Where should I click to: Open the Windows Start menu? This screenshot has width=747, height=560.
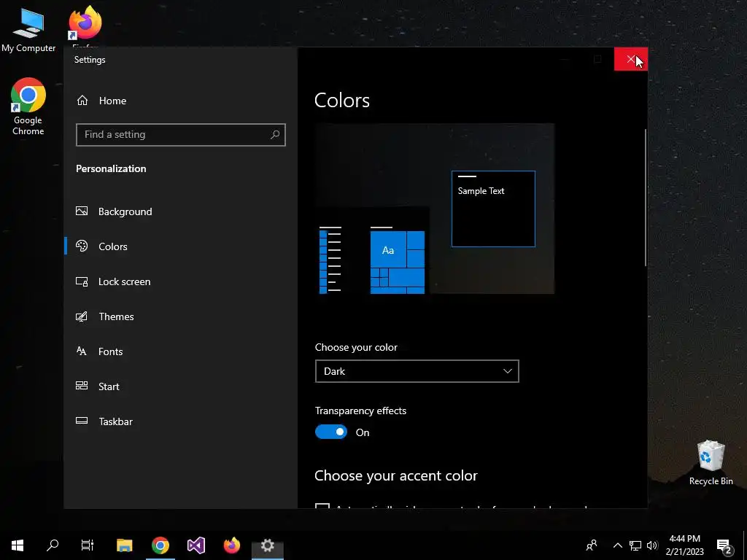[x=18, y=545]
